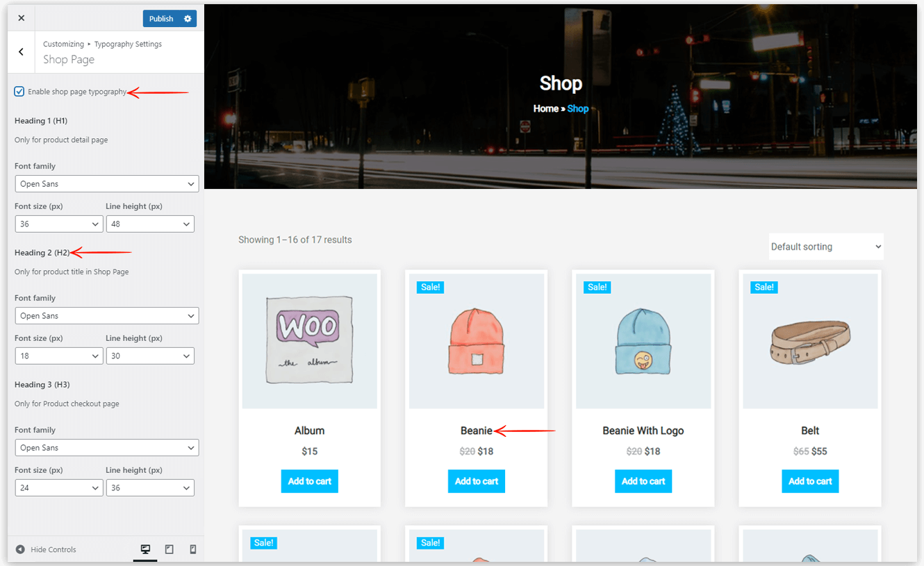Click the Sale! badge on Beanie With Logo
924x566 pixels.
(597, 287)
